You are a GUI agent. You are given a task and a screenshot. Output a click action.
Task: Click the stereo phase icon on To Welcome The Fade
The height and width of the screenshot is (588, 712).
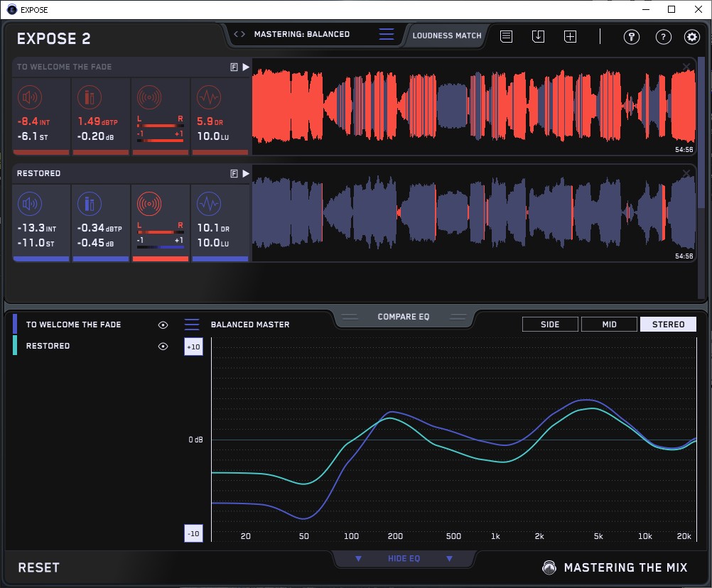coord(149,97)
